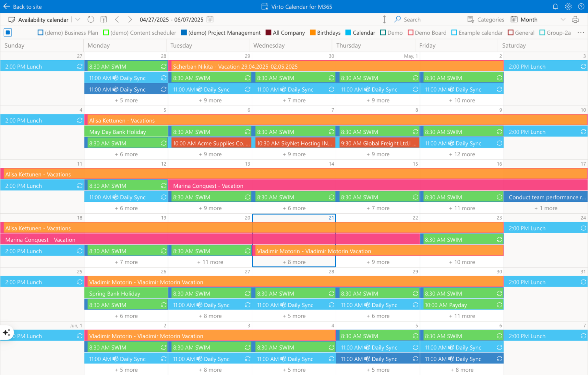Refresh the calendar view
The width and height of the screenshot is (588, 375).
point(90,19)
